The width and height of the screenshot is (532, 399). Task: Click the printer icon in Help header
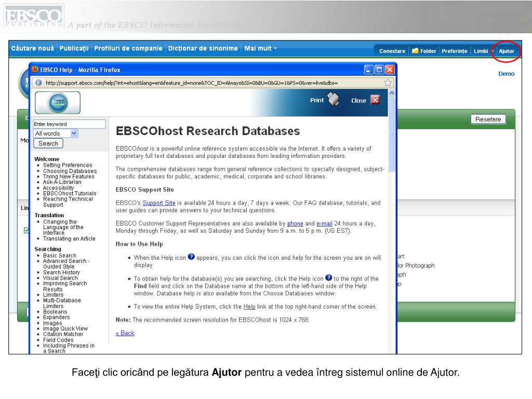pos(333,99)
